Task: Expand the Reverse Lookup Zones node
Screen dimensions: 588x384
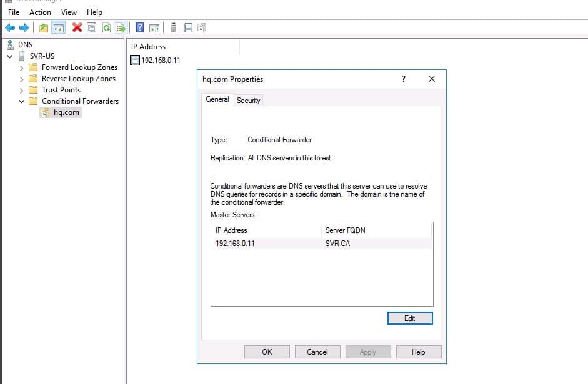Action: pyautogui.click(x=22, y=79)
